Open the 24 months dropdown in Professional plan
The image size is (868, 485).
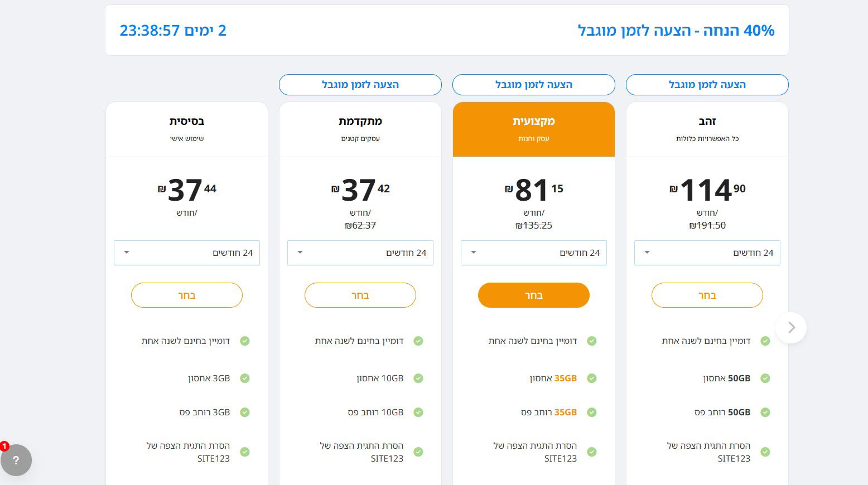pyautogui.click(x=534, y=253)
